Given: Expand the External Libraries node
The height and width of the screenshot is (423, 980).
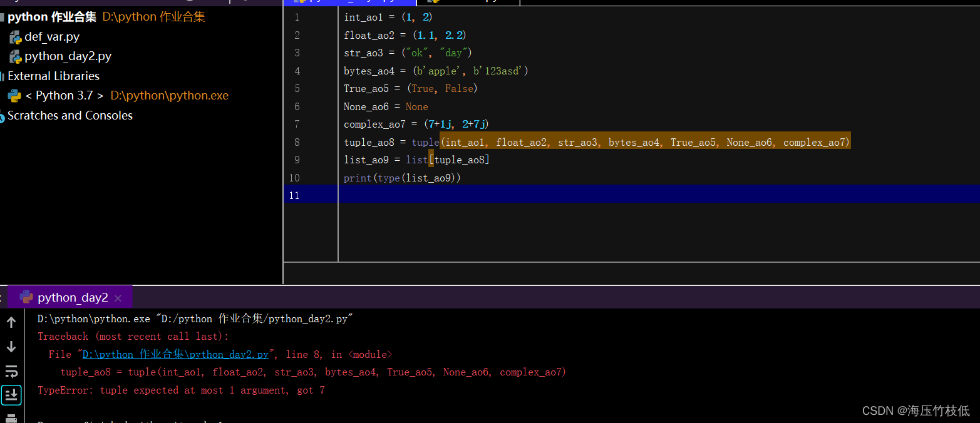Looking at the screenshot, I should click(x=54, y=76).
